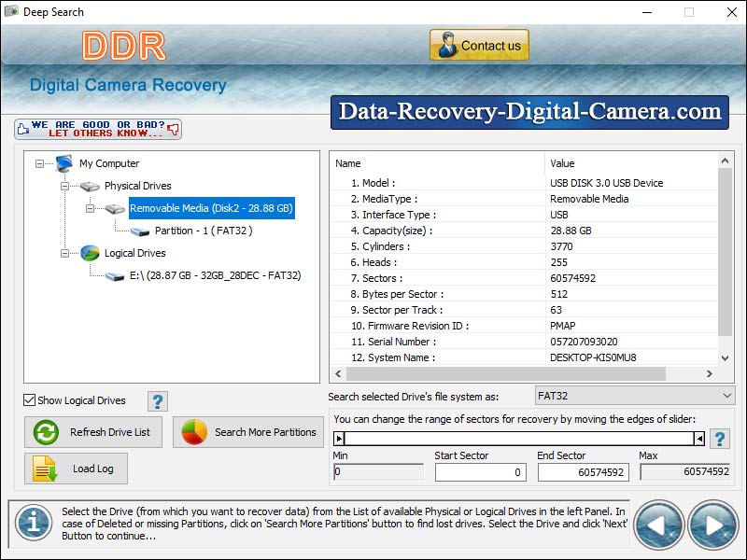Click the Max sector field
747x560 pixels.
click(x=685, y=472)
